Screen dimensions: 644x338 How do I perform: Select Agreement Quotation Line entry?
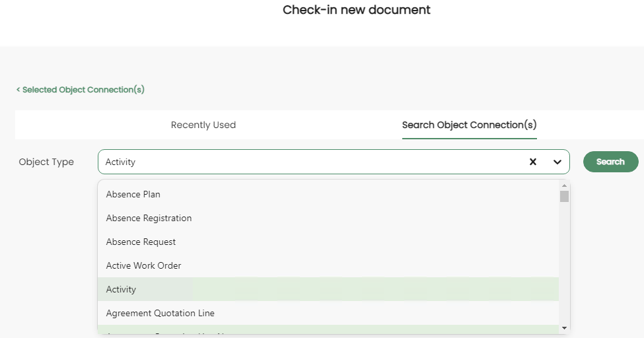click(x=160, y=313)
